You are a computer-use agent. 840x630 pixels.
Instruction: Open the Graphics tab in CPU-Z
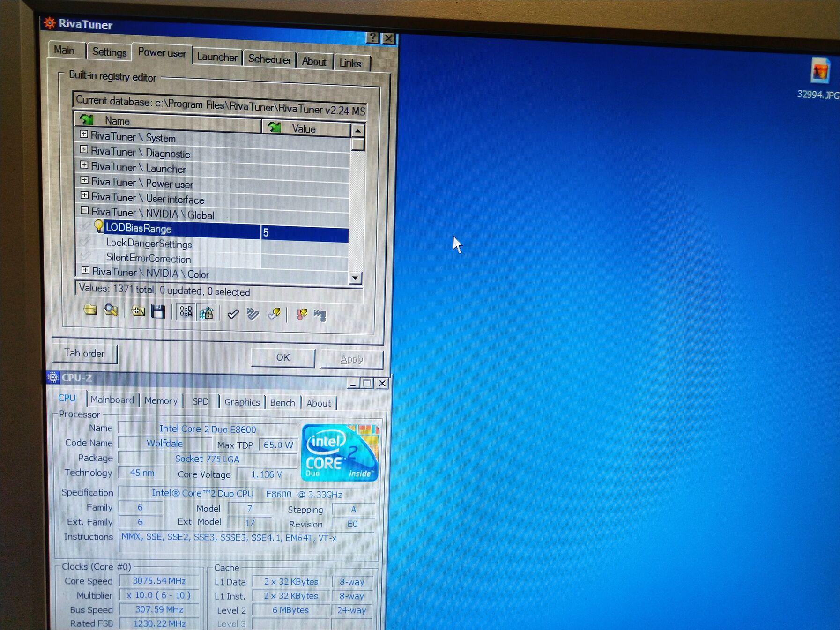click(242, 402)
